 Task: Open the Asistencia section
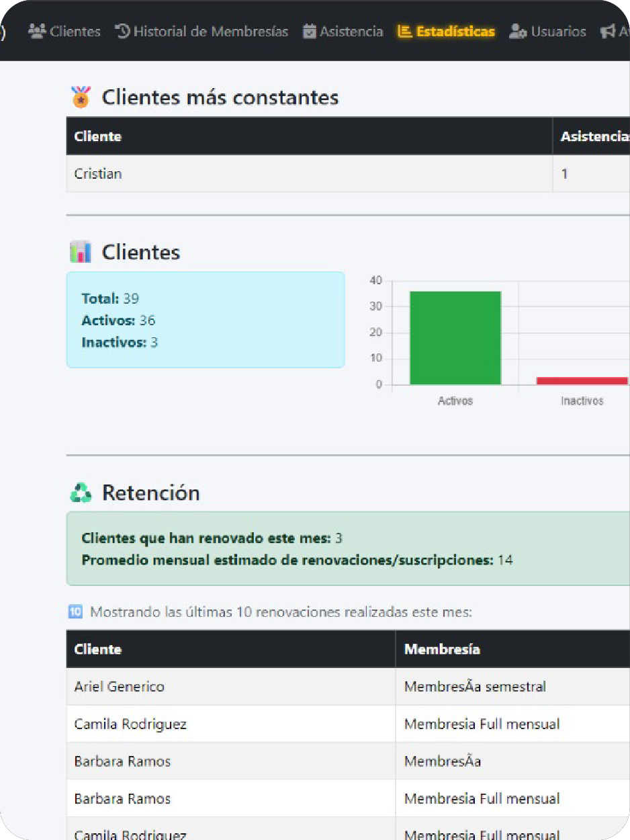pos(350,31)
